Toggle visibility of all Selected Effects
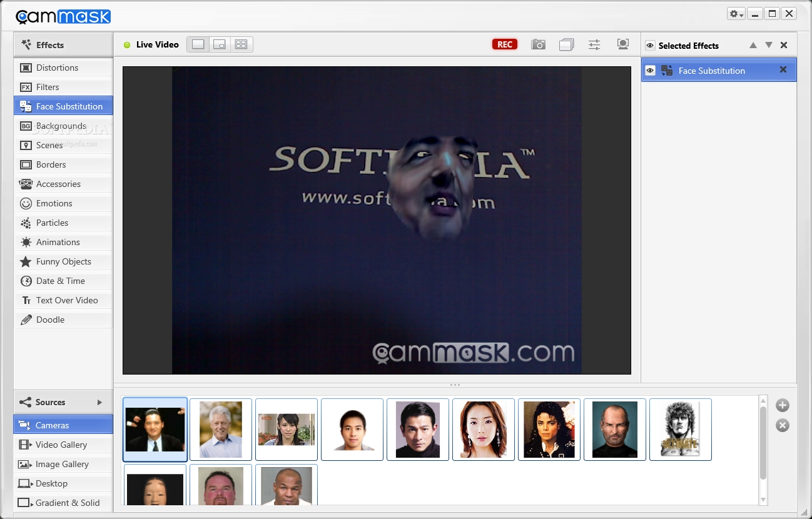This screenshot has width=812, height=519. tap(650, 46)
